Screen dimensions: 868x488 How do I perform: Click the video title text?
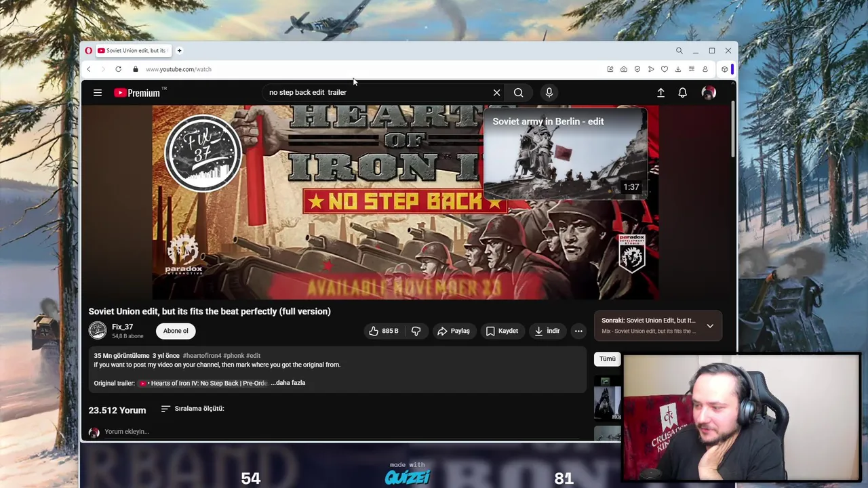click(210, 311)
